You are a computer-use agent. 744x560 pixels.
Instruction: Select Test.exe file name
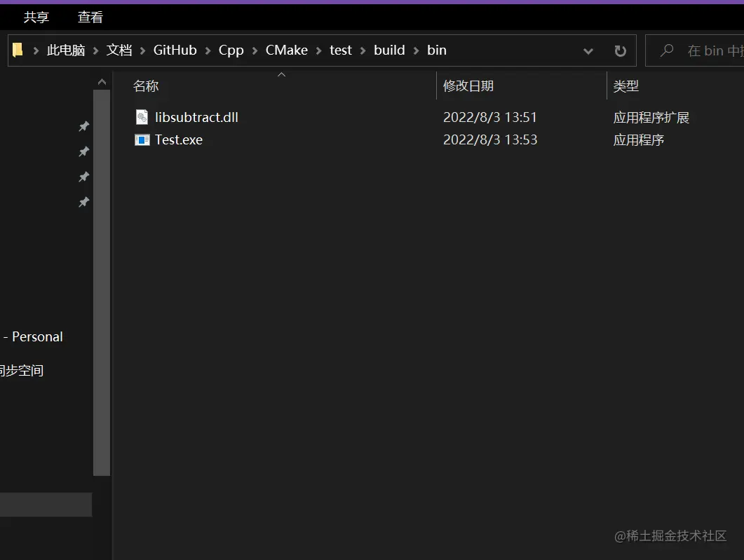pos(178,140)
